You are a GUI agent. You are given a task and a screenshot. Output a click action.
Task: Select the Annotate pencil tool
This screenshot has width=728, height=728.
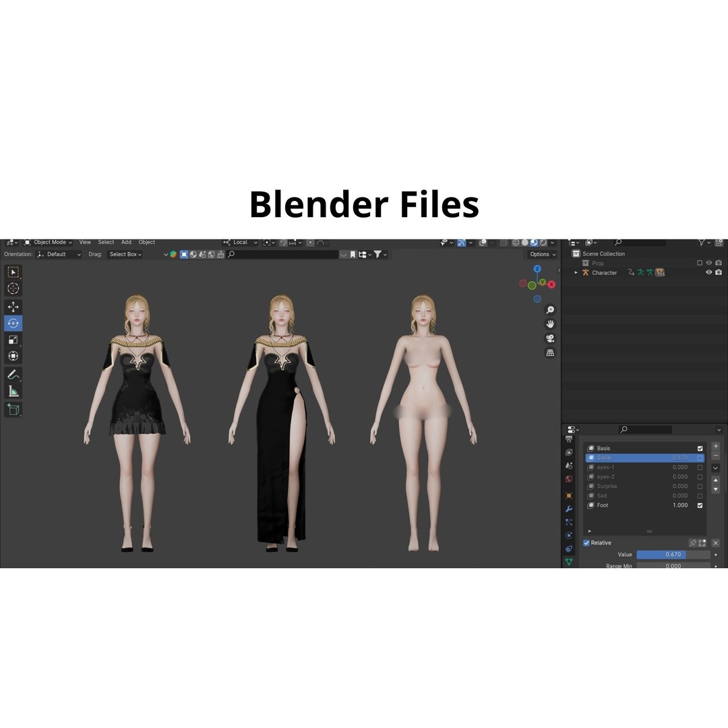[x=13, y=375]
